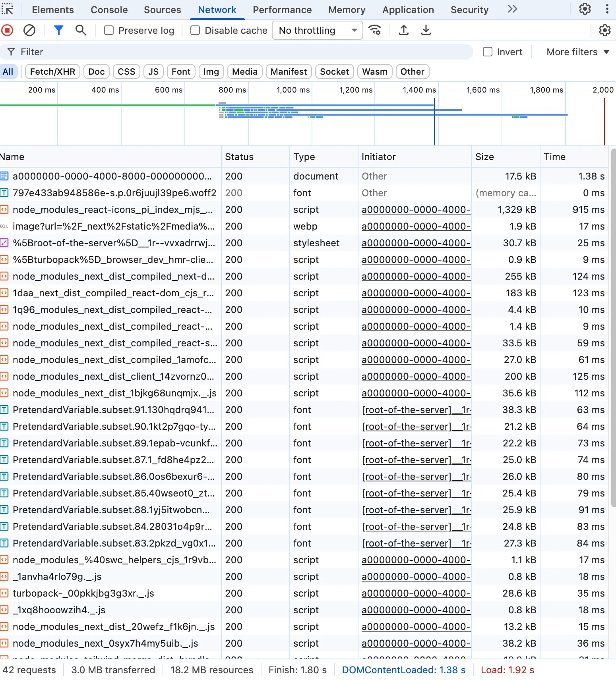This screenshot has width=616, height=680.
Task: Sort requests by Status column header
Action: click(x=256, y=157)
